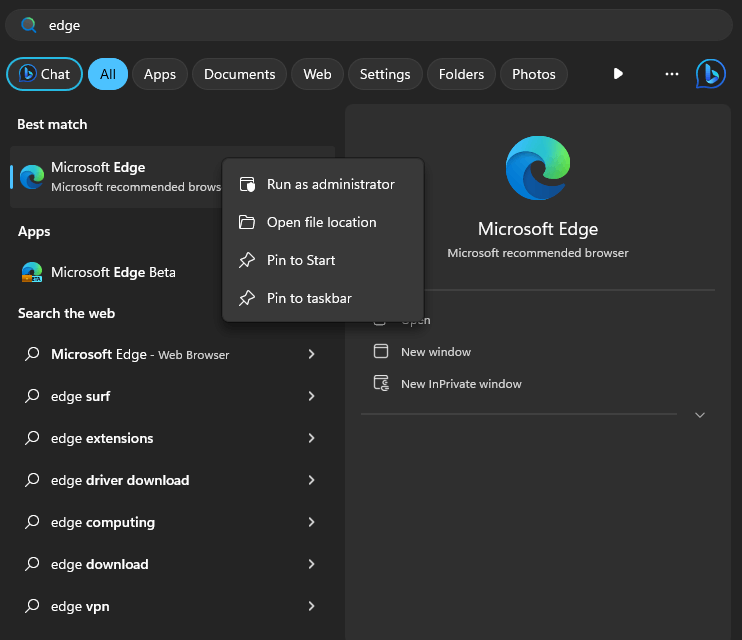This screenshot has width=742, height=640.
Task: Click the Bing icon at top right
Action: pyautogui.click(x=710, y=74)
